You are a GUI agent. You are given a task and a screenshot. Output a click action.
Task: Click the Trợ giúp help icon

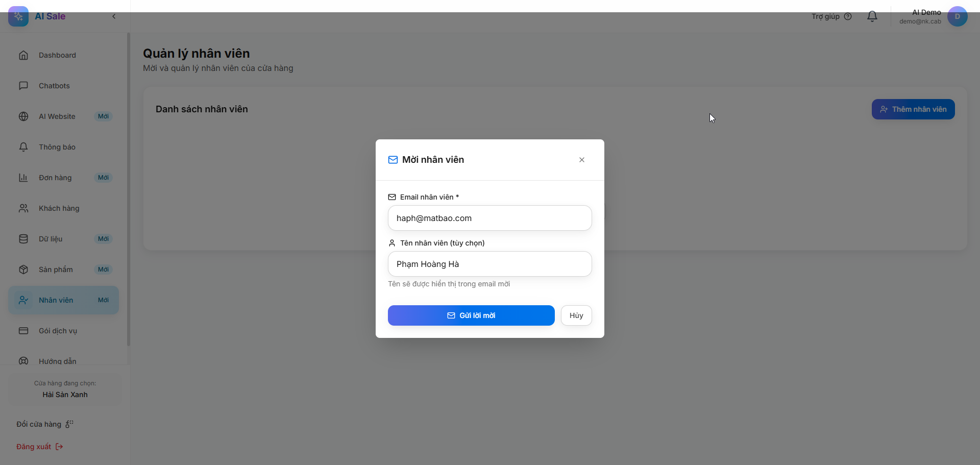pyautogui.click(x=848, y=16)
